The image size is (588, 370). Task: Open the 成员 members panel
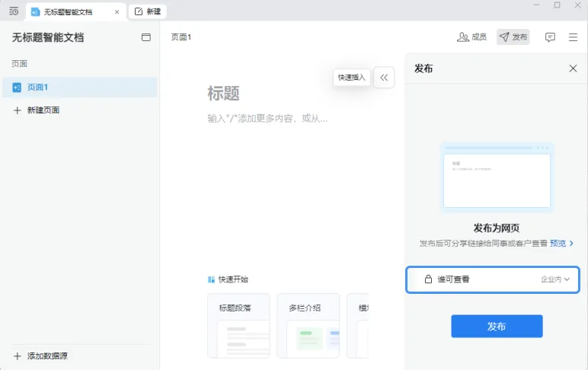point(471,37)
